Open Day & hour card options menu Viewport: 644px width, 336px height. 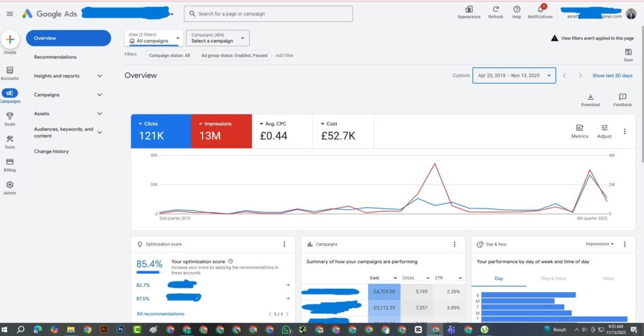[x=625, y=244]
